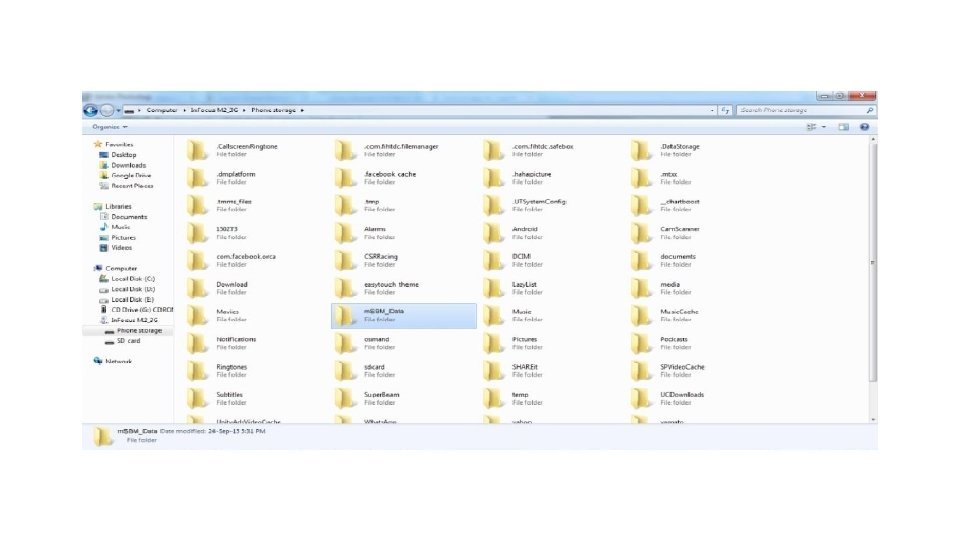This screenshot has height=540, width=960.
Task: Expand the arrow after Phone storage breadcrumb
Action: pos(302,110)
